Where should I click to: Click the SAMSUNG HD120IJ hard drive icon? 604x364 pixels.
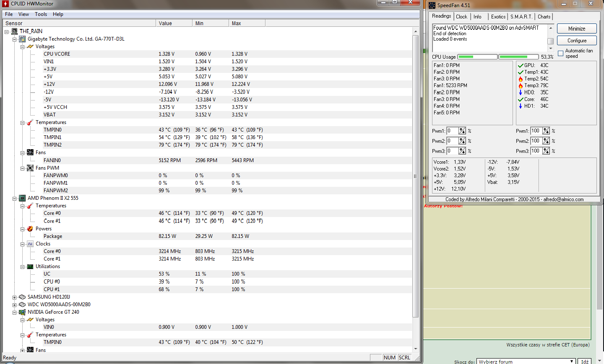tap(22, 297)
